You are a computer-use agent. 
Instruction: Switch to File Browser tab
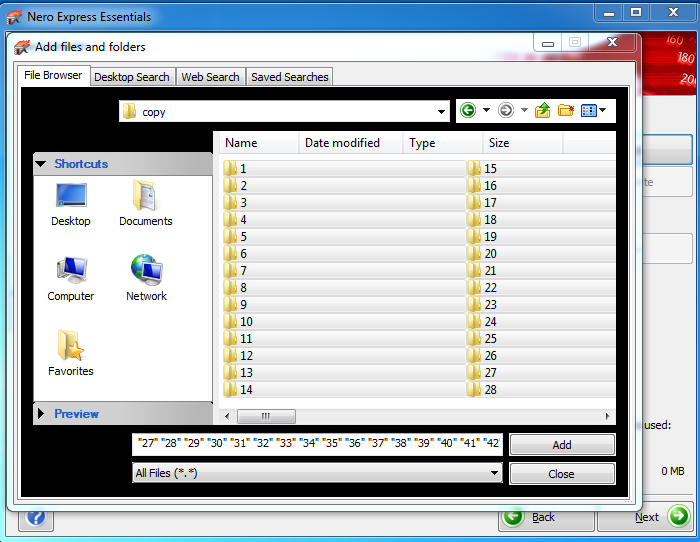pos(53,75)
